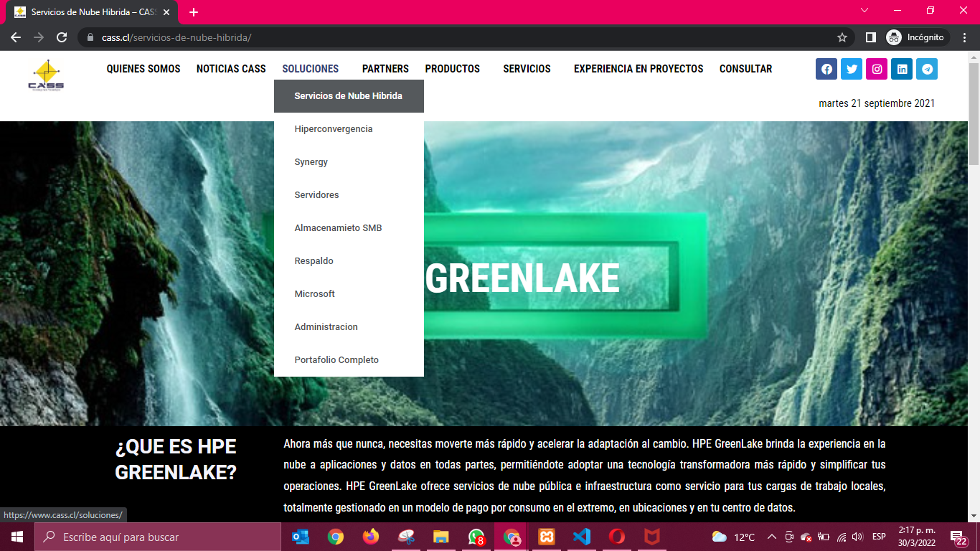Open the Telegram social icon
980x551 pixels.
pyautogui.click(x=927, y=69)
